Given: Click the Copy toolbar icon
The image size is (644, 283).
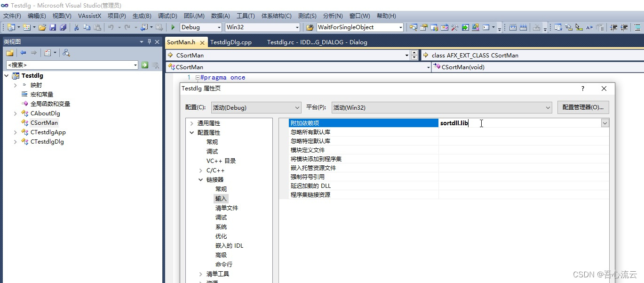Looking at the screenshot, I should [x=87, y=27].
